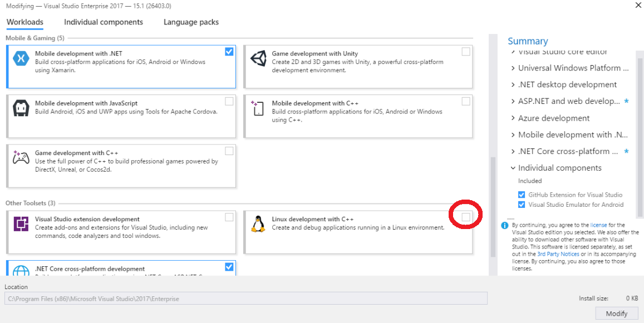
Task: Click the .NET Core cross-platform globe icon
Action: [21, 271]
